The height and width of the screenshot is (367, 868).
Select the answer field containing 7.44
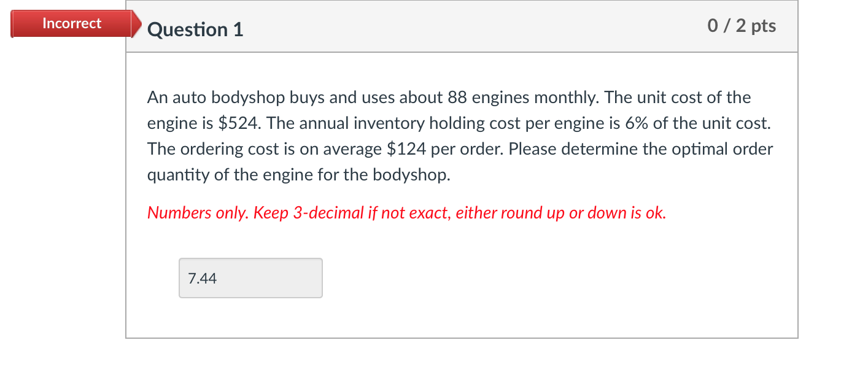tap(250, 278)
